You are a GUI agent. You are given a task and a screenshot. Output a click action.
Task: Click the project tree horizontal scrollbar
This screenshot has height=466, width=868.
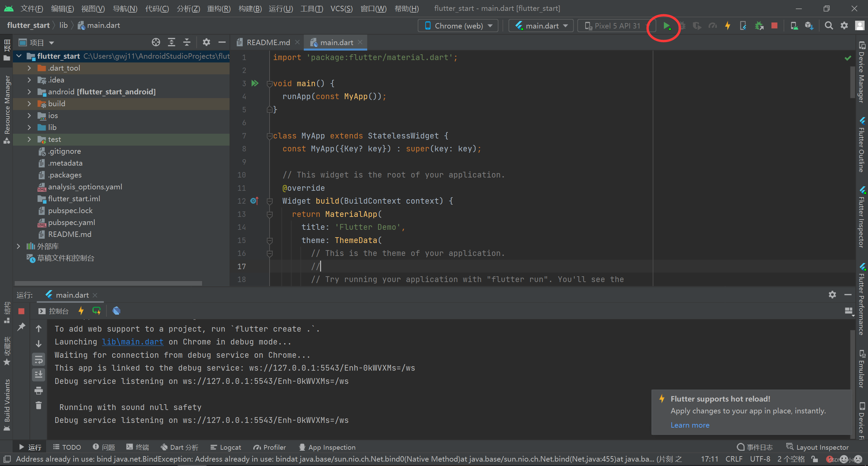(x=108, y=283)
